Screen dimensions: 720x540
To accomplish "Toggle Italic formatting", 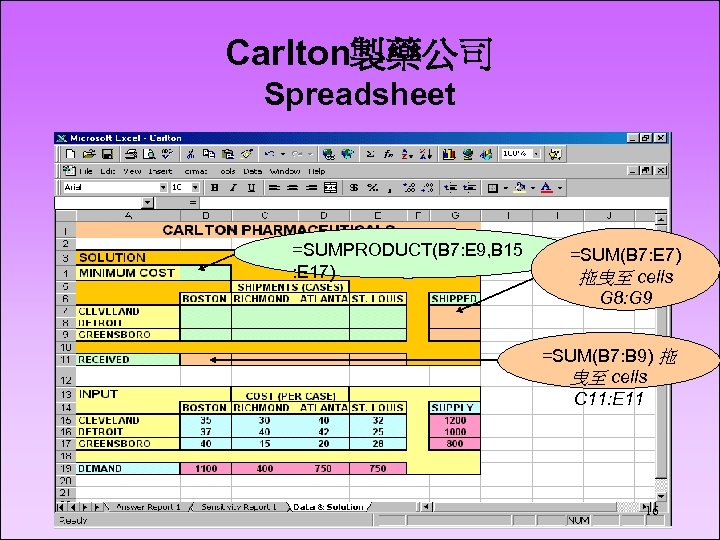I will point(233,187).
